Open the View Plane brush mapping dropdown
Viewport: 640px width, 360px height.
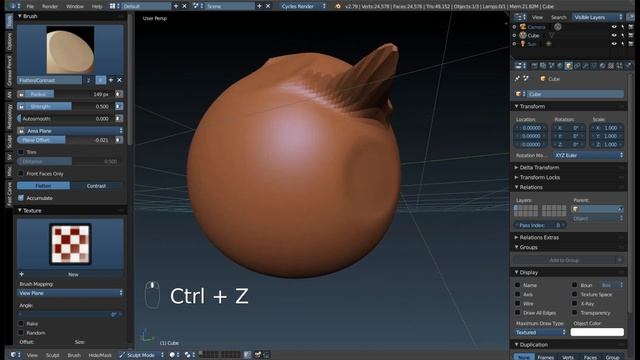pyautogui.click(x=70, y=293)
